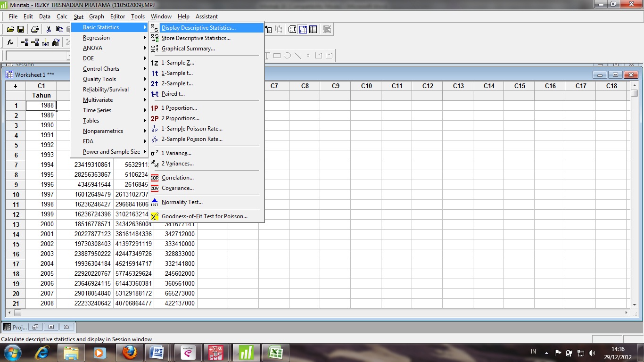The height and width of the screenshot is (362, 644).
Task: Expand the Reliability/Survival submenu
Action: click(x=109, y=90)
